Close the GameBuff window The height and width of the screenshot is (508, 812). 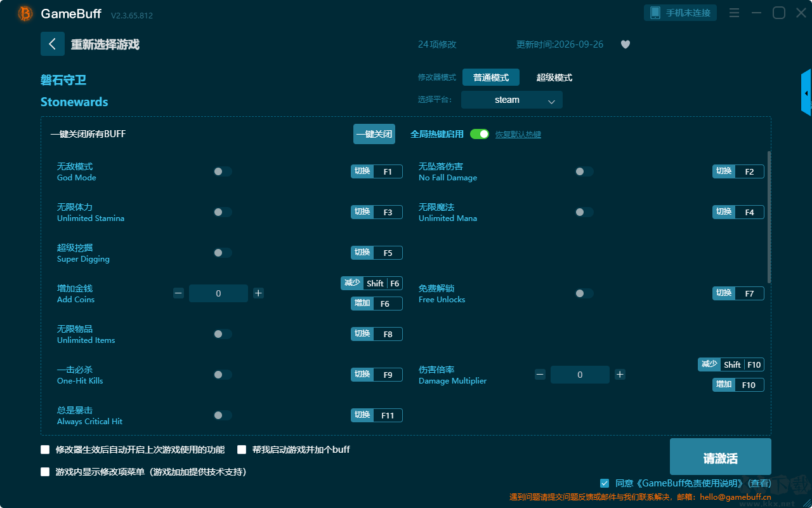coord(801,13)
